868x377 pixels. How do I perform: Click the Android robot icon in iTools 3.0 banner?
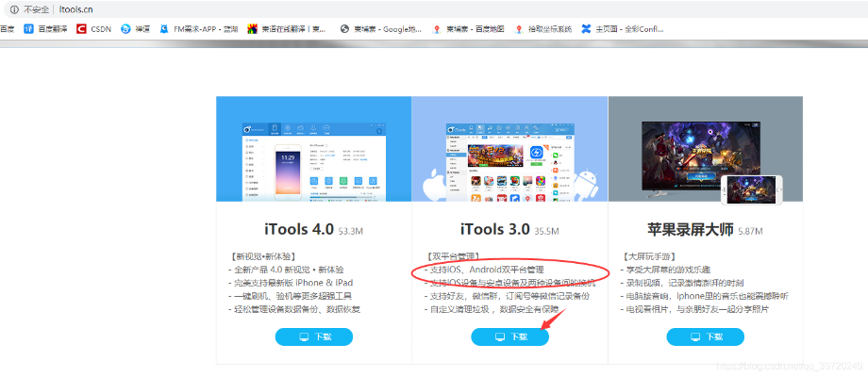[x=589, y=183]
